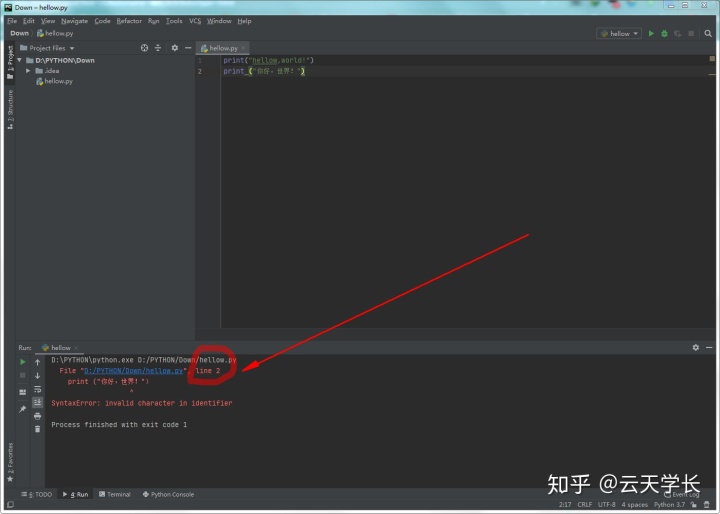The image size is (720, 514).
Task: Rerun hellow using Run panel green arrow
Action: pyautogui.click(x=22, y=362)
